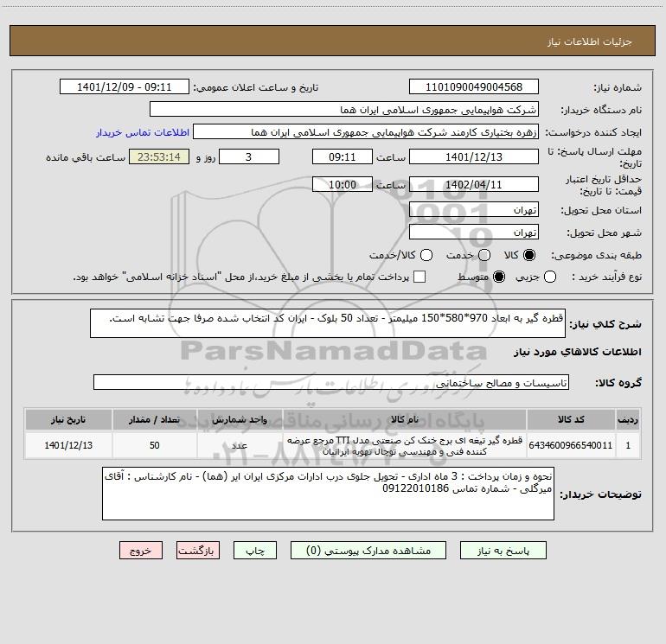
Task: Click the نام دستگاه خریدار field
Action: click(x=343, y=110)
